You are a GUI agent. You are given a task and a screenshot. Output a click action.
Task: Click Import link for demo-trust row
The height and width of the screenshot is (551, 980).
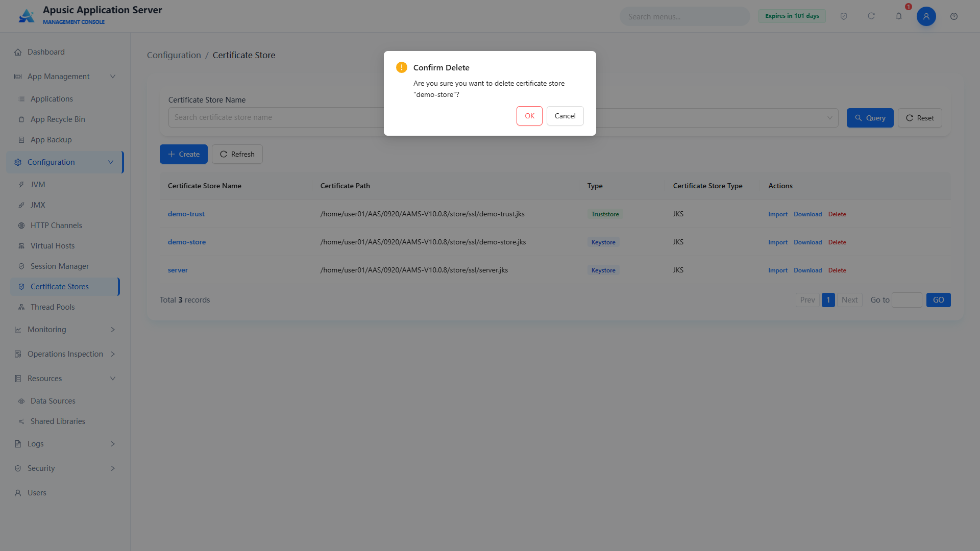click(x=778, y=214)
